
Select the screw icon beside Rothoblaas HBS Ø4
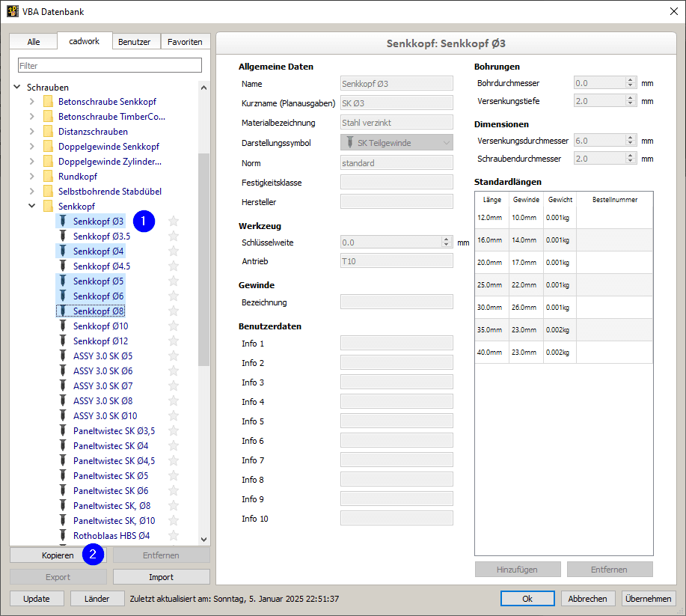pos(63,535)
